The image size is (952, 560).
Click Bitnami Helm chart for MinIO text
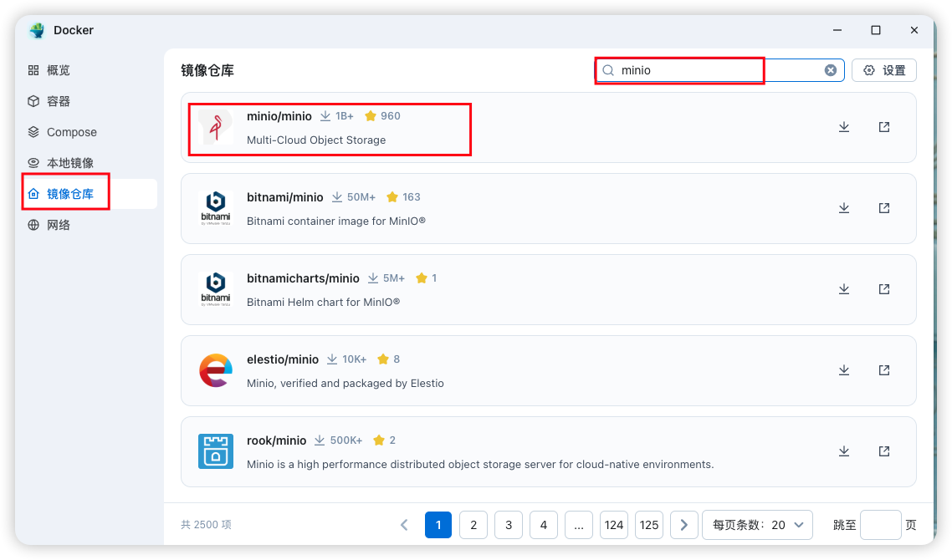(323, 302)
